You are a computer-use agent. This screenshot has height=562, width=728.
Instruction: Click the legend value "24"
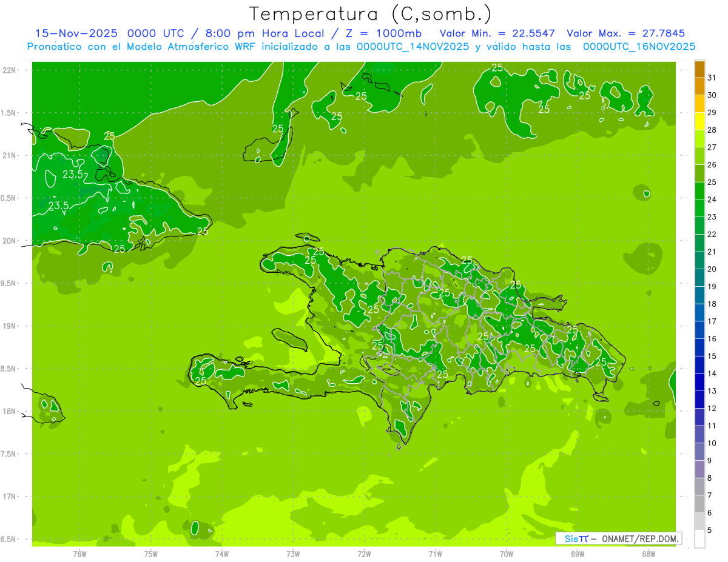pos(712,199)
